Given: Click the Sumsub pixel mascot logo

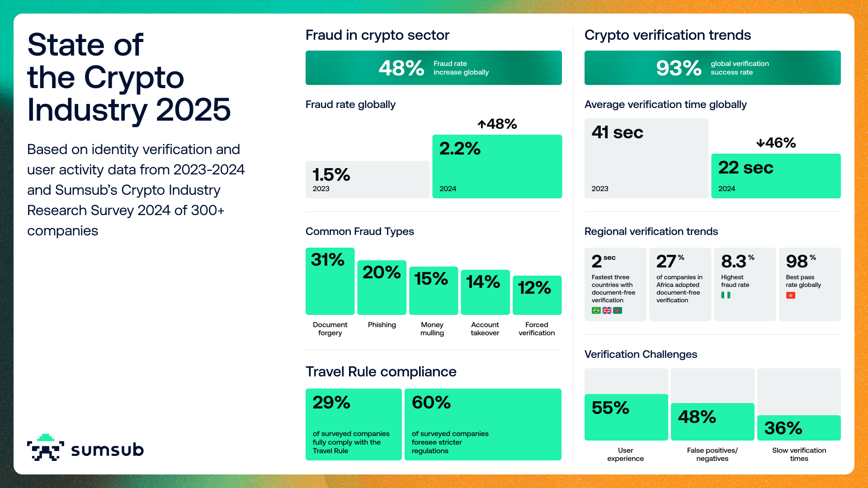Looking at the screenshot, I should (x=45, y=447).
